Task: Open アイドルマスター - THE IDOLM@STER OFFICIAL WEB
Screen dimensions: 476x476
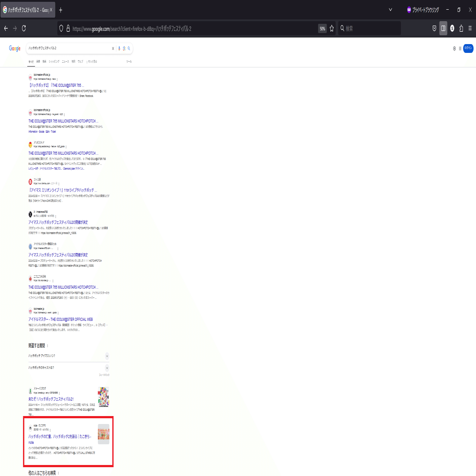Action: click(60, 320)
